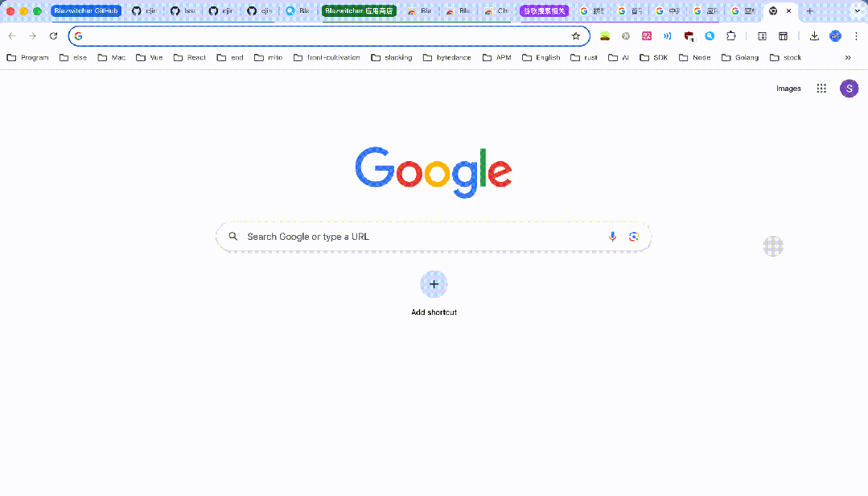Open the Node bookmarks folder
The height and width of the screenshot is (496, 868).
pyautogui.click(x=695, y=58)
